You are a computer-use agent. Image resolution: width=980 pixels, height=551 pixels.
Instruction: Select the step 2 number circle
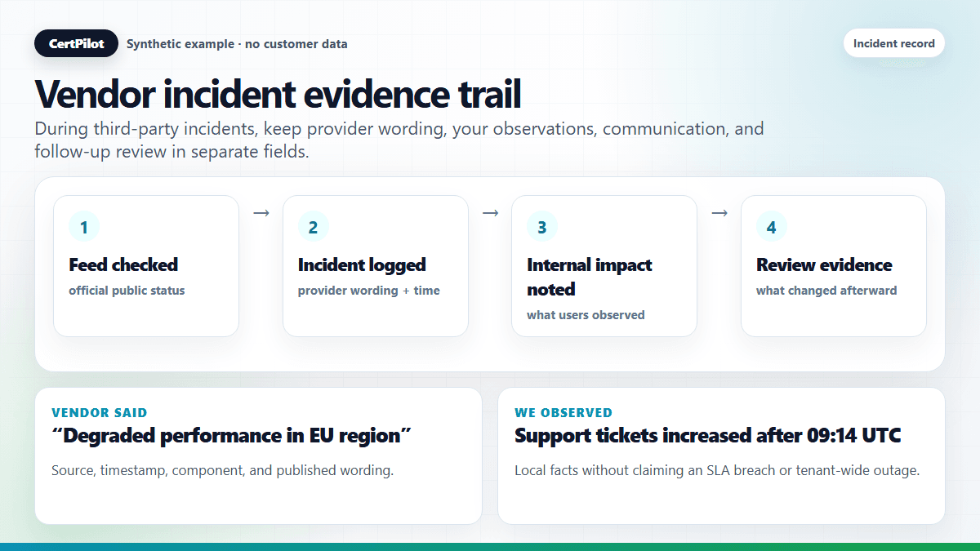point(313,227)
